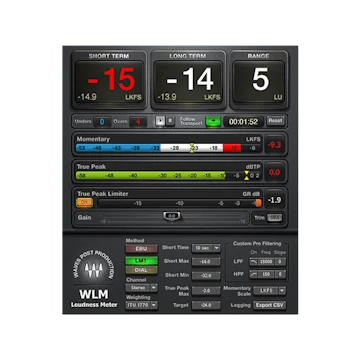Toggle the DIAL method button
Screen dimensions: 360x360
point(141,270)
